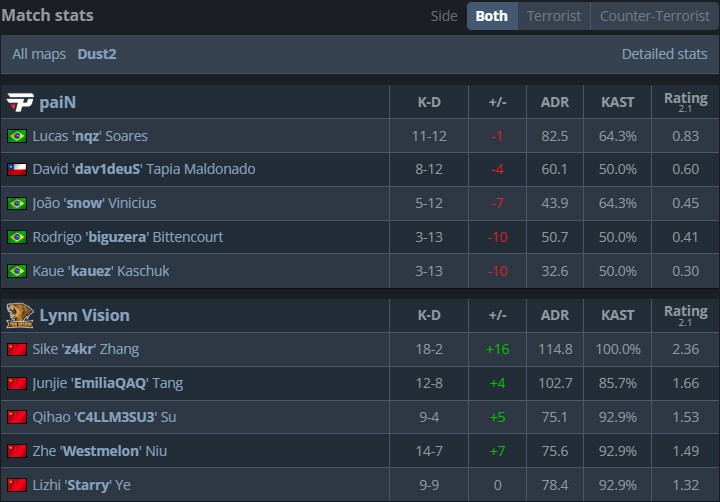This screenshot has height=502, width=720.
Task: Click the paiN Rating 2.1 header
Action: click(x=685, y=102)
